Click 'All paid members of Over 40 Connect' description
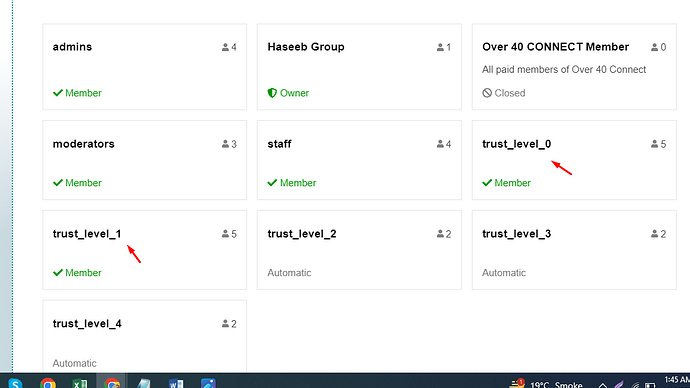Screen dimensions: 690x388 (x=564, y=70)
